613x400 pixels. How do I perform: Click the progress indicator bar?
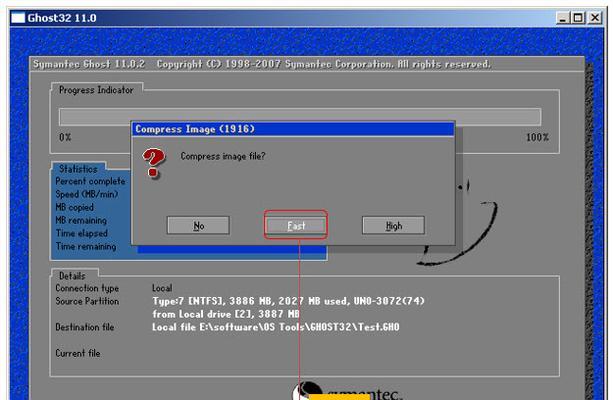pos(300,117)
